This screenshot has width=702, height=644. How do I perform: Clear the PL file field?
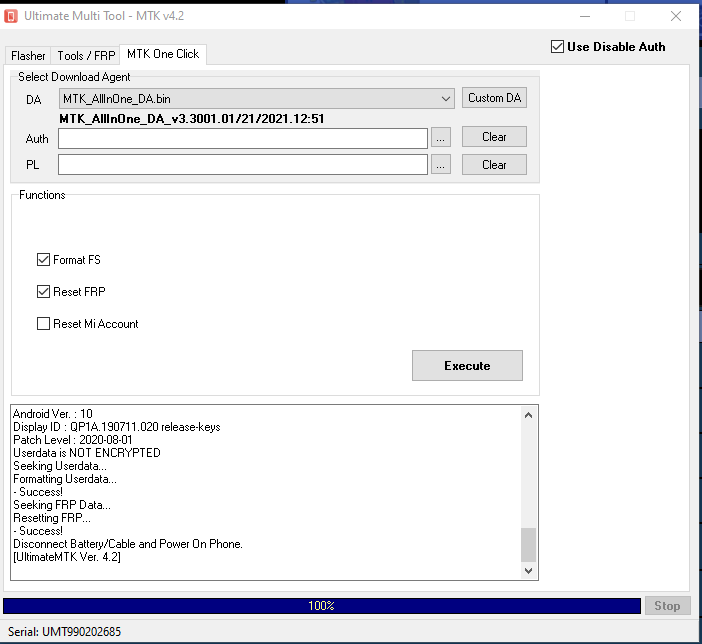tap(494, 165)
